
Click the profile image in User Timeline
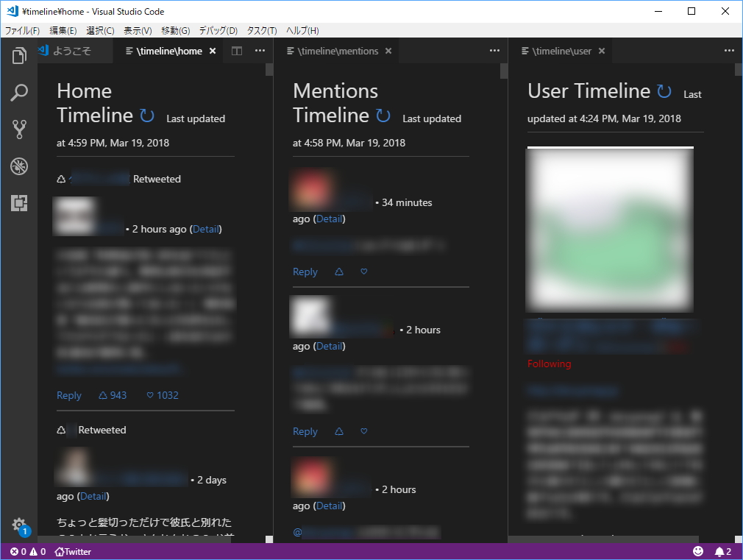(x=610, y=229)
